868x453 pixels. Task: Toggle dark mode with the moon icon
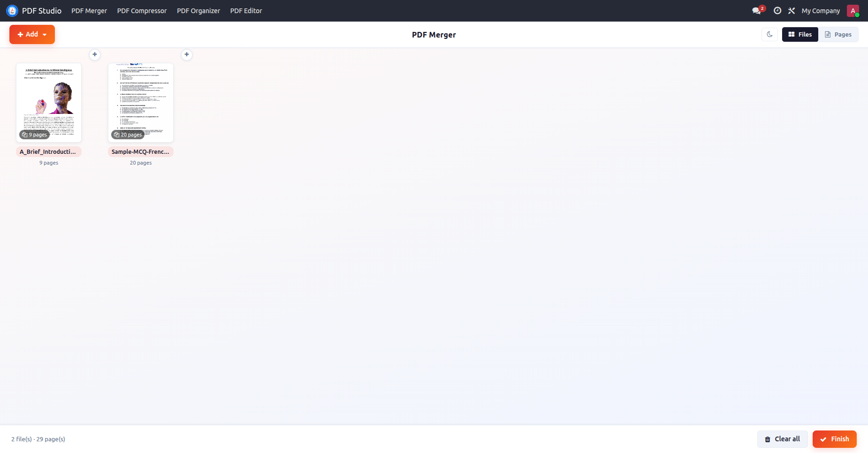pyautogui.click(x=770, y=34)
